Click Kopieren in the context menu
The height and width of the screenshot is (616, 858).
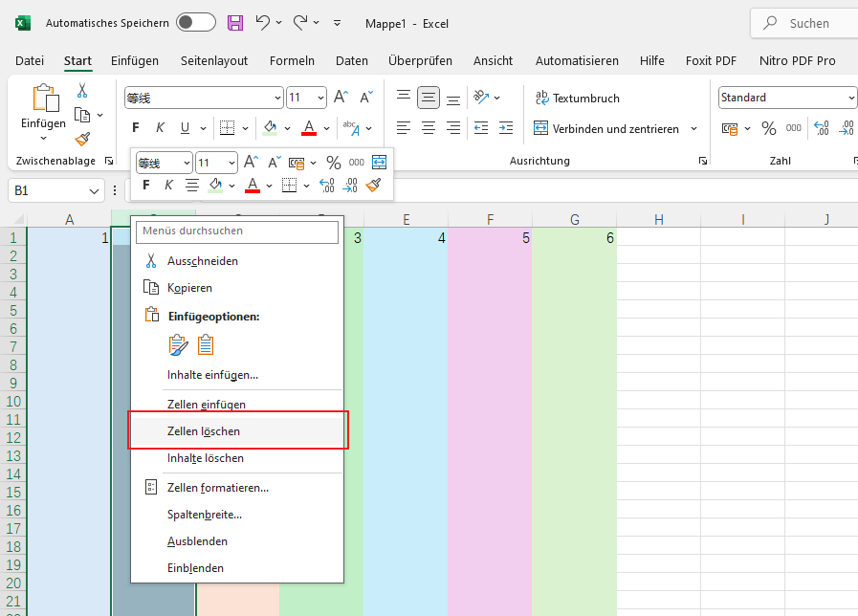click(x=237, y=288)
